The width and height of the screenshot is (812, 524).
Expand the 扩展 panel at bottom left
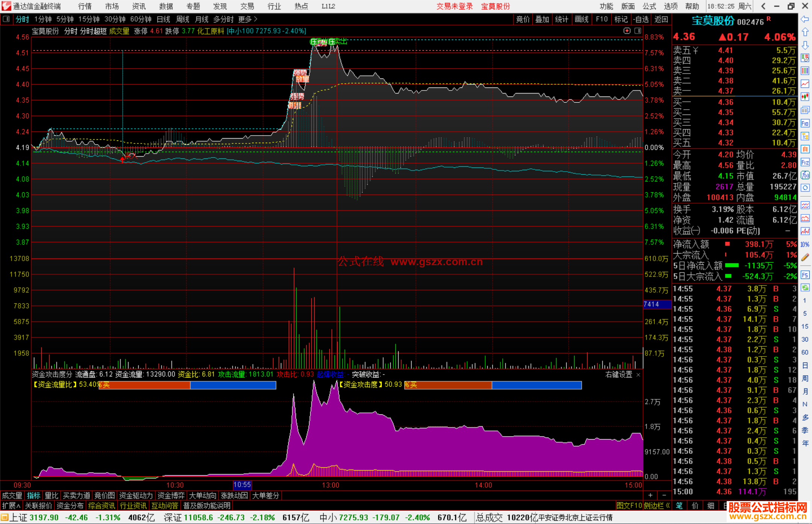tap(11, 506)
